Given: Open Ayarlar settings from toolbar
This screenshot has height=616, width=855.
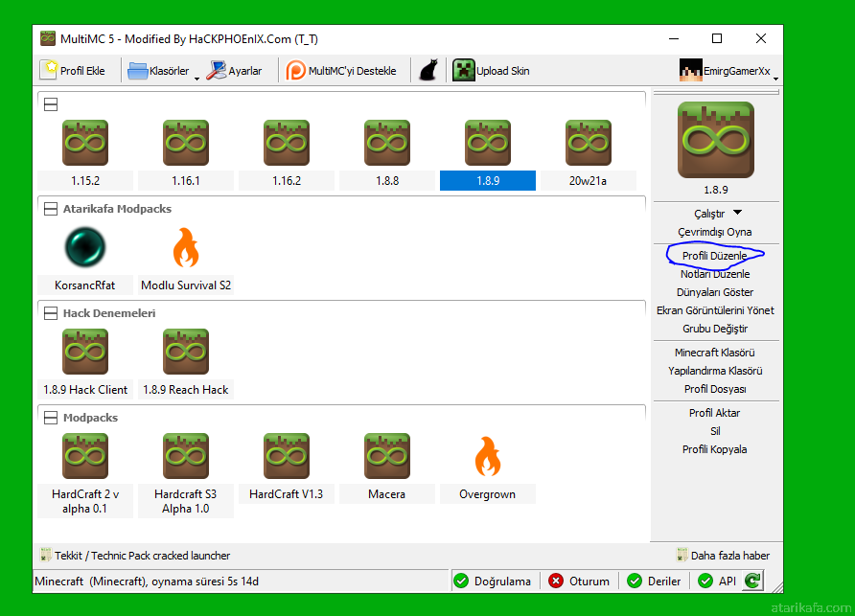Looking at the screenshot, I should point(235,70).
